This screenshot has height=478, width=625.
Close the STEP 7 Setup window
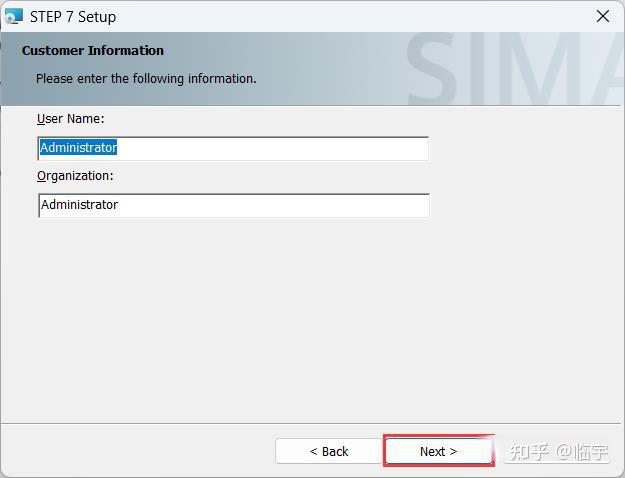pyautogui.click(x=603, y=16)
